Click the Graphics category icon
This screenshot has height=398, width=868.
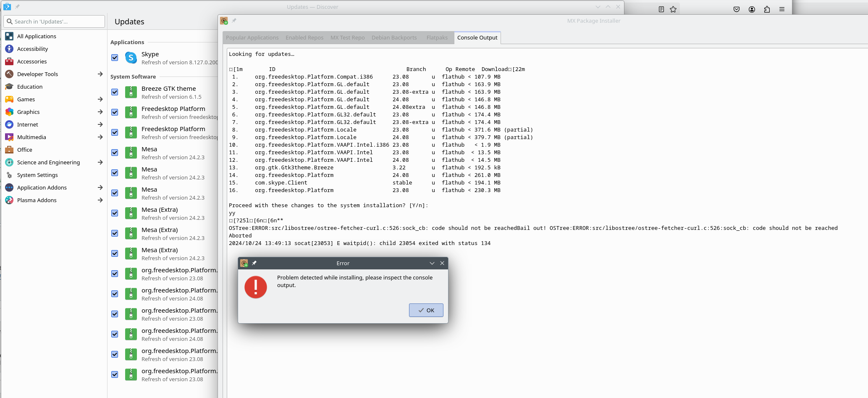point(9,112)
